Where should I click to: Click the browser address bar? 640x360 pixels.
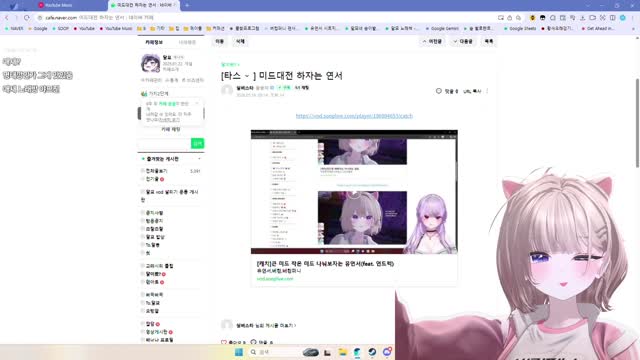(x=265, y=18)
